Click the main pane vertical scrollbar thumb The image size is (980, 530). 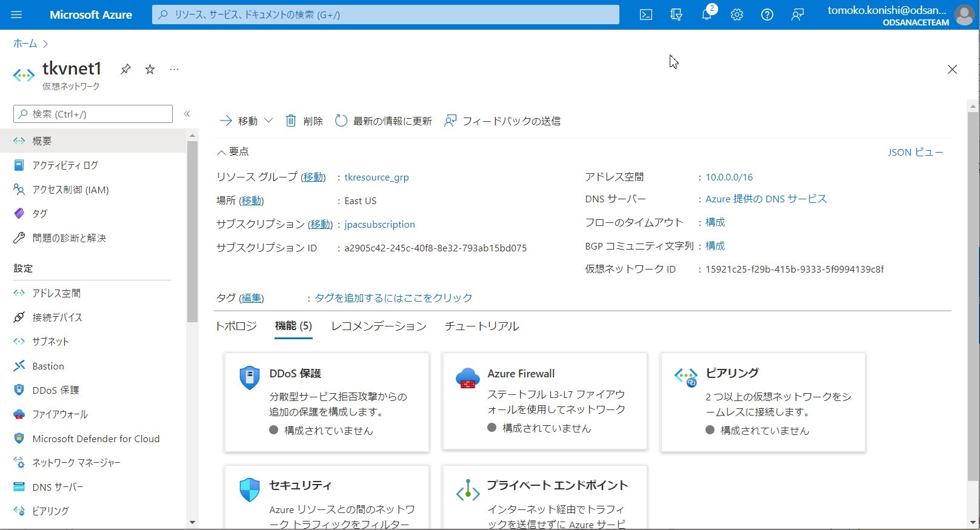click(x=973, y=296)
